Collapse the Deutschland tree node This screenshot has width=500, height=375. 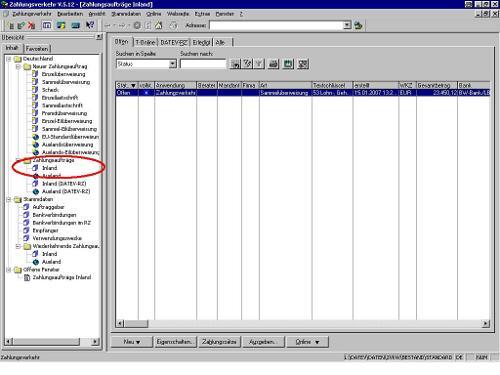point(9,59)
